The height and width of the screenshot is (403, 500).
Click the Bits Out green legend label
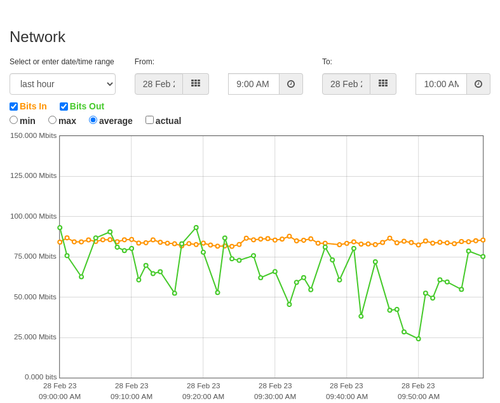pos(87,106)
